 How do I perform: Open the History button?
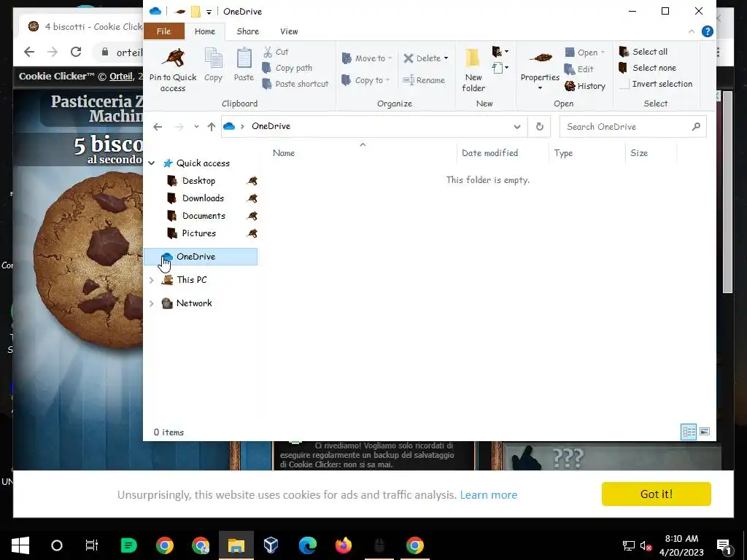(584, 86)
